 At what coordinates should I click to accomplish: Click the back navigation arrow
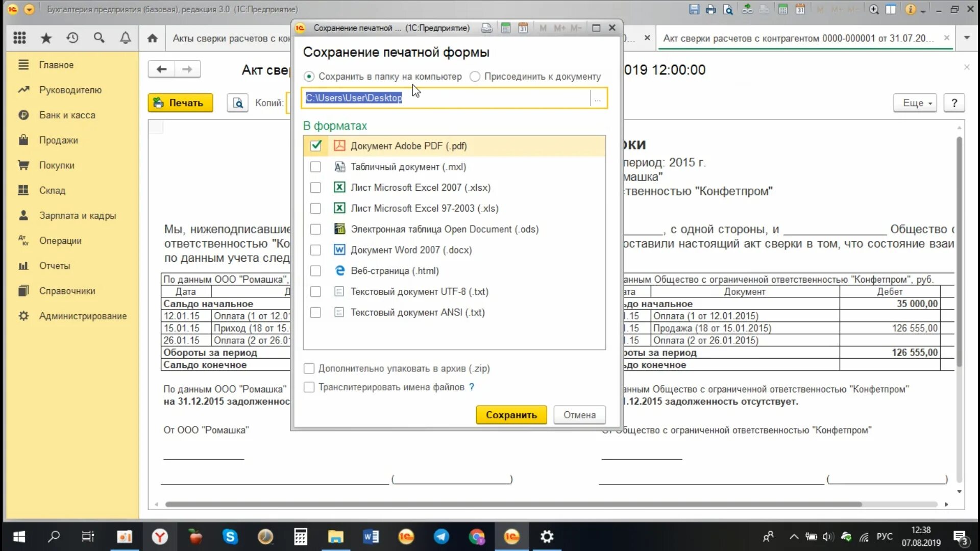(x=161, y=69)
